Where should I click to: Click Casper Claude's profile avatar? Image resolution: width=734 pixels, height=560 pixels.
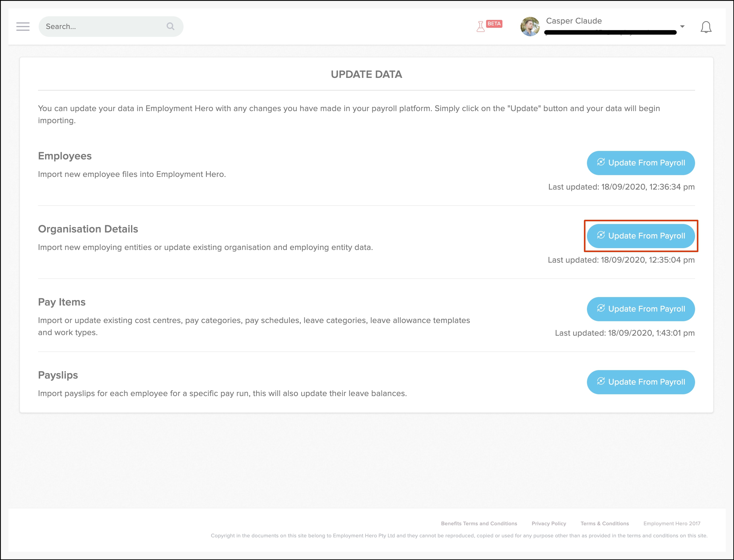click(x=530, y=27)
